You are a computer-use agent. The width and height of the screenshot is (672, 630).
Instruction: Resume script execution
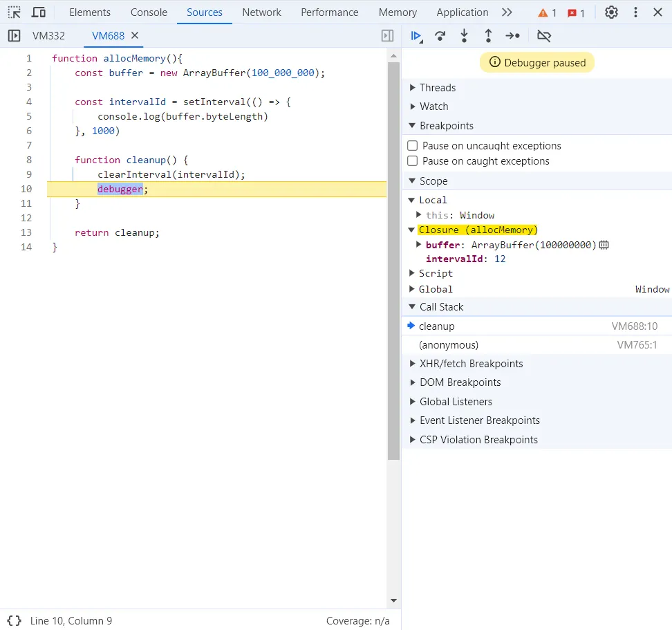[x=416, y=36]
